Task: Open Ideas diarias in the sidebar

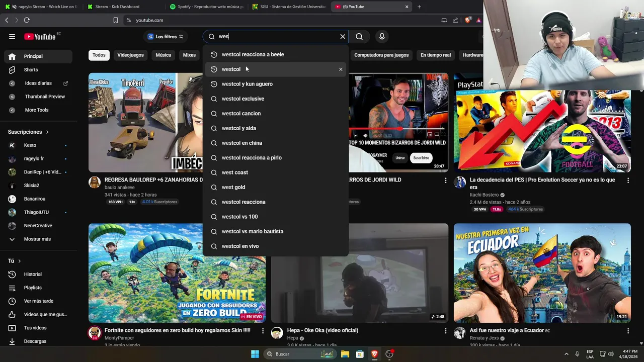Action: click(x=38, y=83)
